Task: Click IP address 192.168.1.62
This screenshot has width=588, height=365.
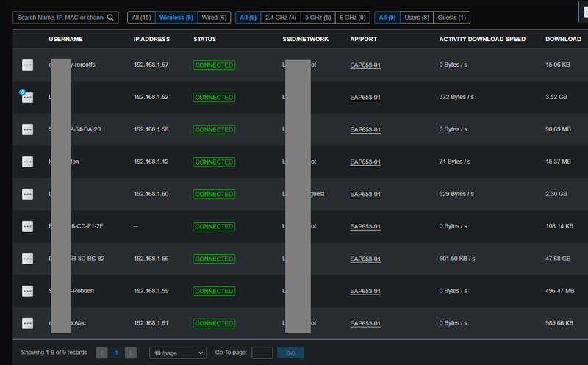Action: coord(151,97)
